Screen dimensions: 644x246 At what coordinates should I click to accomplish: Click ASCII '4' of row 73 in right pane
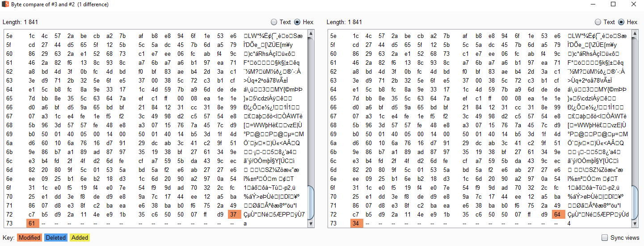pos(569,223)
